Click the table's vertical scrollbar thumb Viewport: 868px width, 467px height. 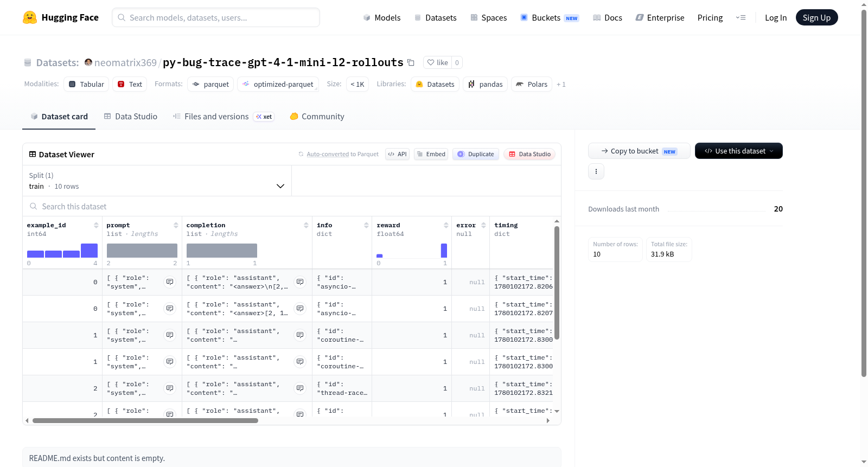(x=557, y=282)
